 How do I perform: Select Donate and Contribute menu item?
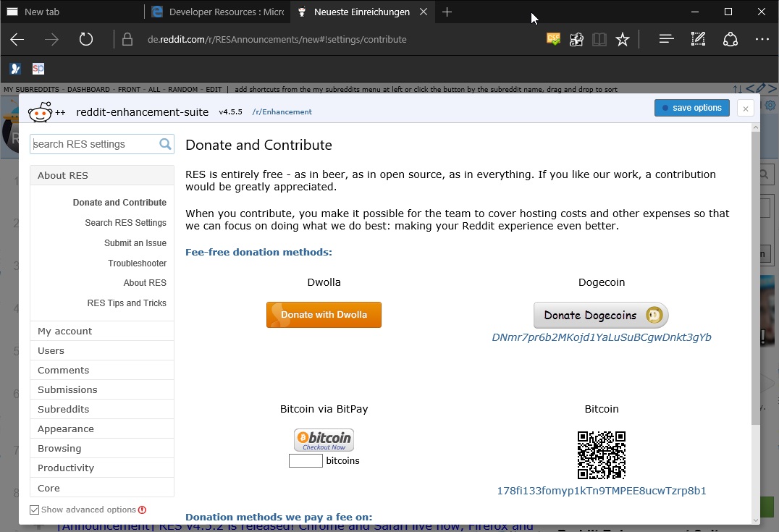(119, 202)
